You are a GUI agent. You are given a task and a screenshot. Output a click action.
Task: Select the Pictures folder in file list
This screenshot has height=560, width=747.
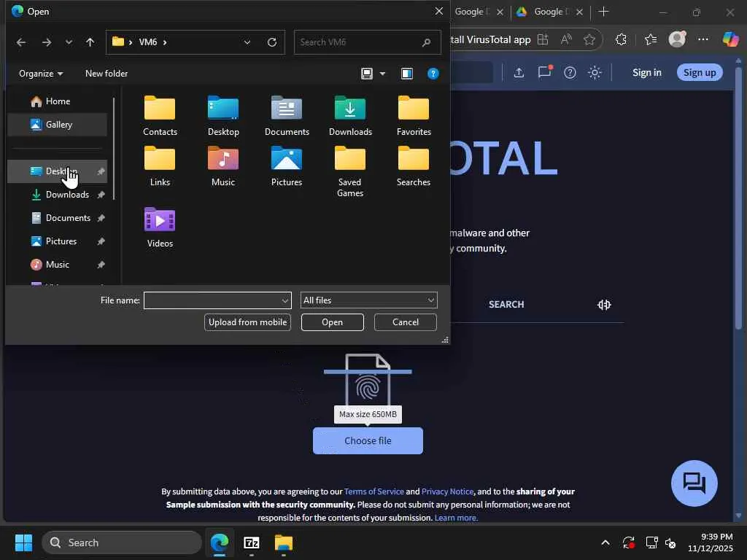pos(287,166)
